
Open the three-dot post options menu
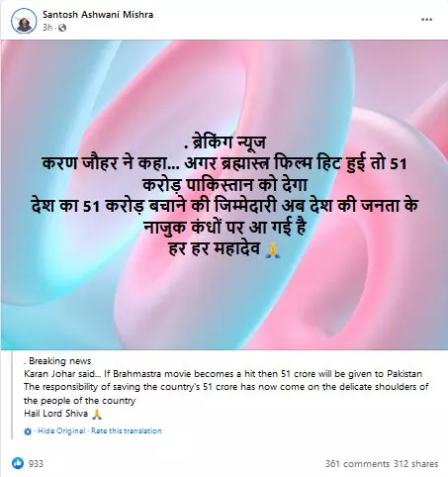tap(426, 20)
